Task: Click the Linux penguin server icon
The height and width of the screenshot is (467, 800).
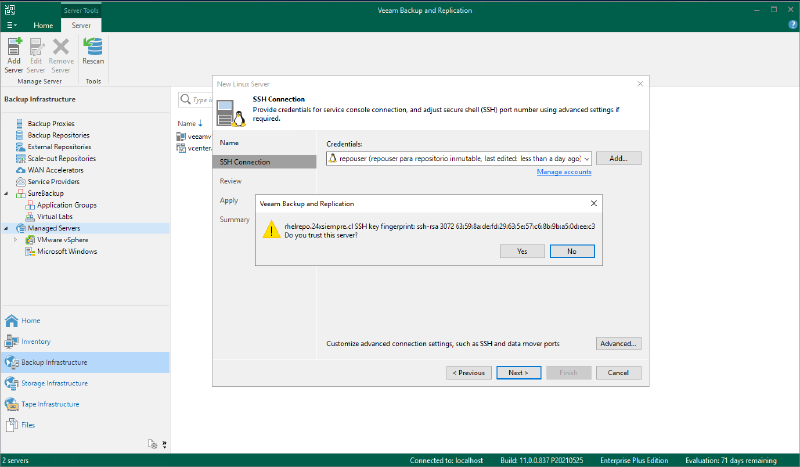Action: pos(231,113)
